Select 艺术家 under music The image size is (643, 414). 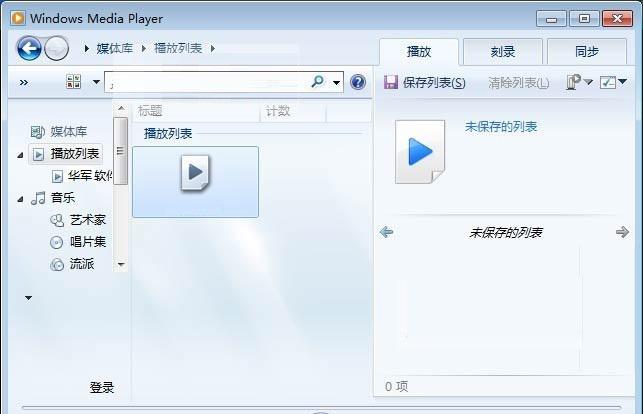pyautogui.click(x=88, y=220)
